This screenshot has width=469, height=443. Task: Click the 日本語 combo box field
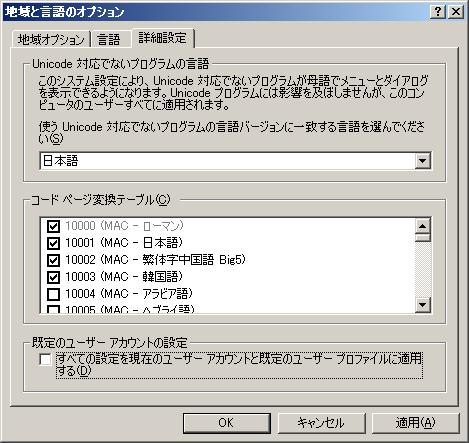[235, 161]
